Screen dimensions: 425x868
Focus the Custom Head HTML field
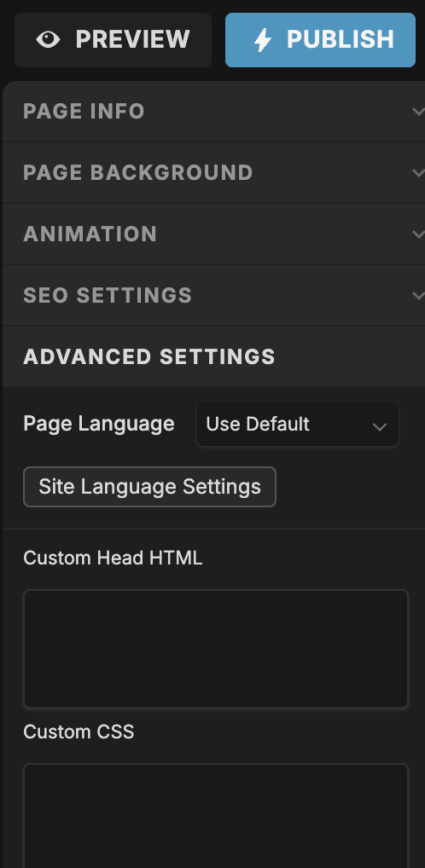(x=216, y=649)
